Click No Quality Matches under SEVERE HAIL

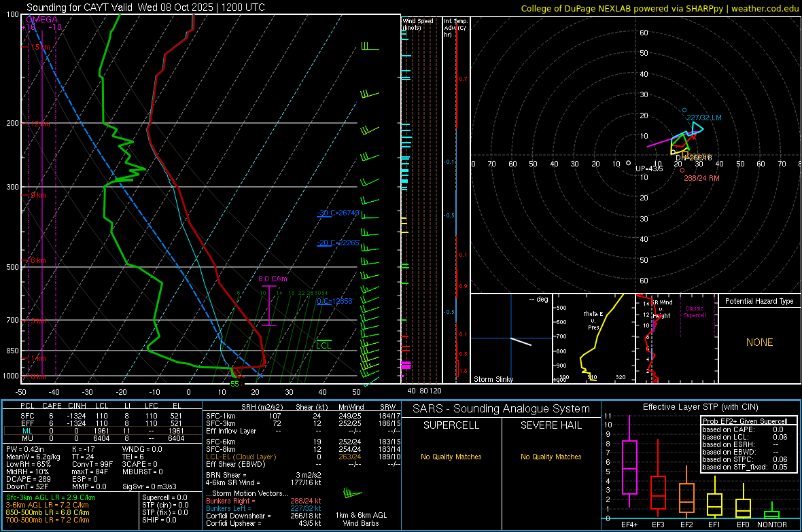click(551, 457)
